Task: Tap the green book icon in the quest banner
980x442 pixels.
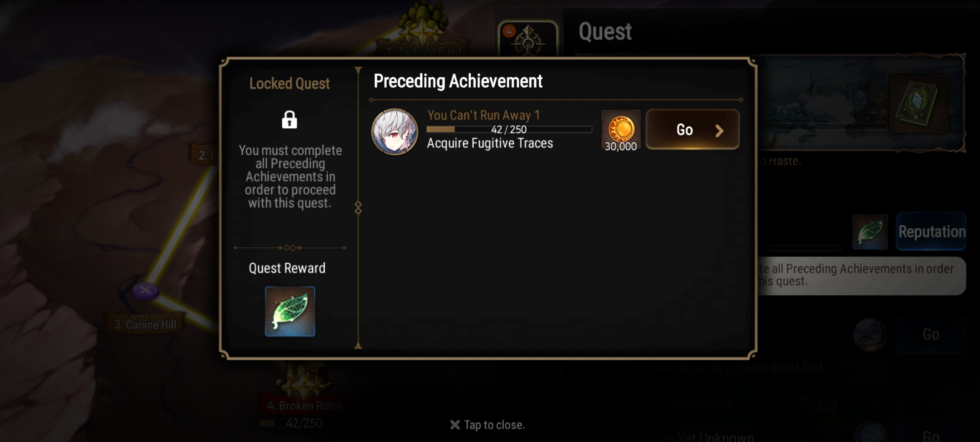Action: [917, 104]
